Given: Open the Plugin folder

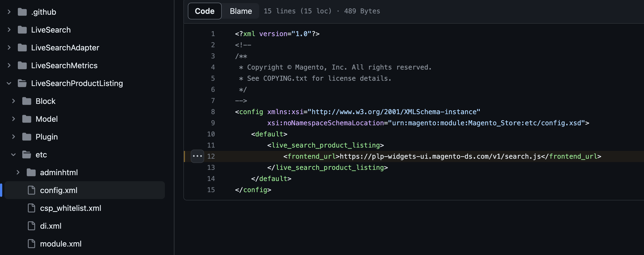Looking at the screenshot, I should pyautogui.click(x=47, y=137).
